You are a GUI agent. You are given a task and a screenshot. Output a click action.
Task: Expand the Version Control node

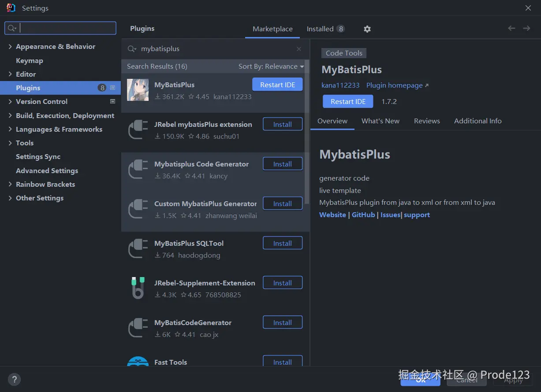pyautogui.click(x=10, y=101)
